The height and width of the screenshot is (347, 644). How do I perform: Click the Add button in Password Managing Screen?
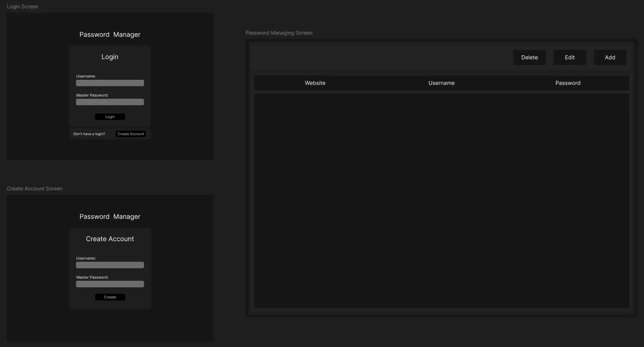point(609,57)
